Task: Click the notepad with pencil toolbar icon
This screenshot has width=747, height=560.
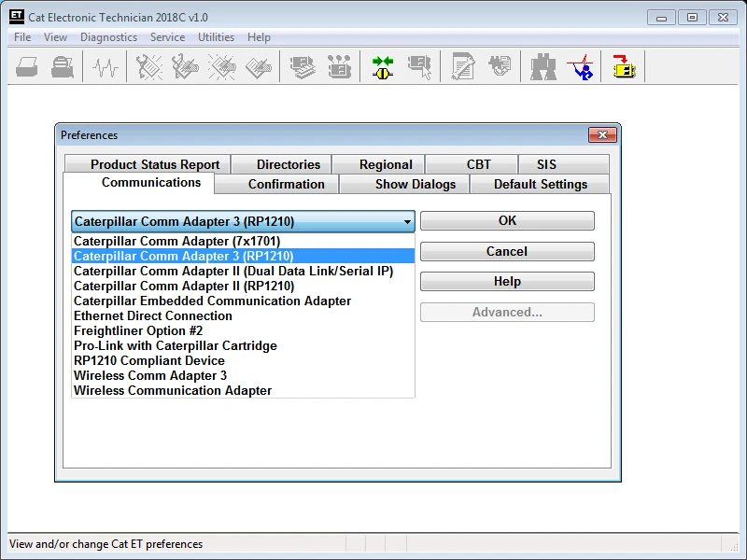Action: point(463,66)
